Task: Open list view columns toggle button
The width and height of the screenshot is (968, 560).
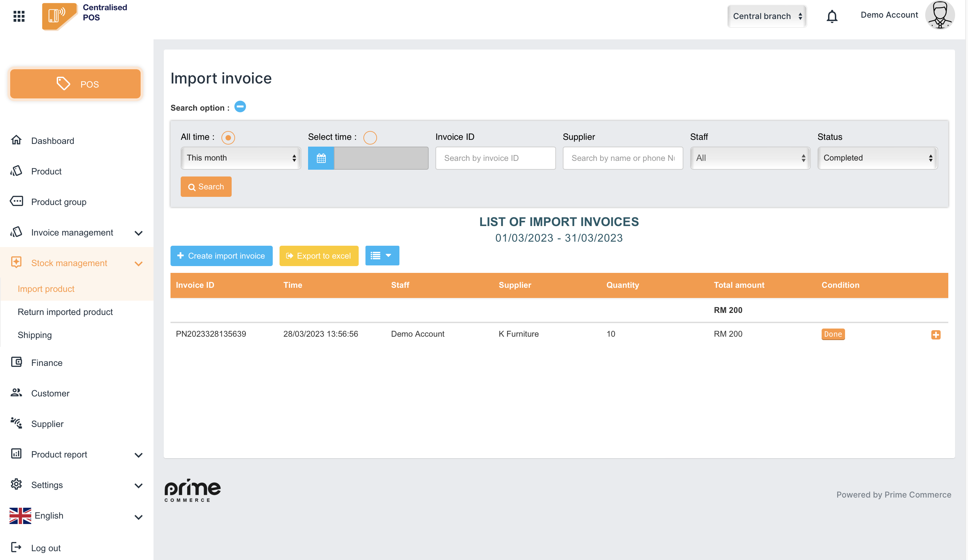Action: 382,255
